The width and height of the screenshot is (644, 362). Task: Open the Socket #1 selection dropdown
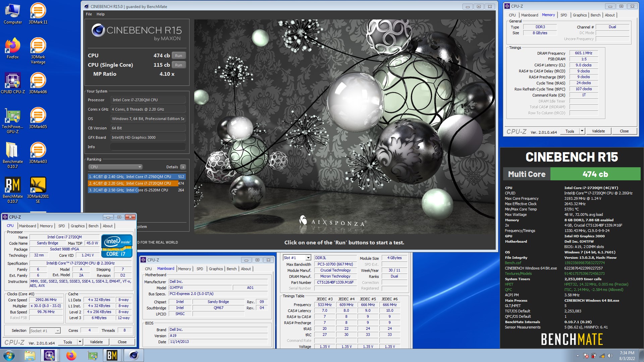[x=45, y=331]
